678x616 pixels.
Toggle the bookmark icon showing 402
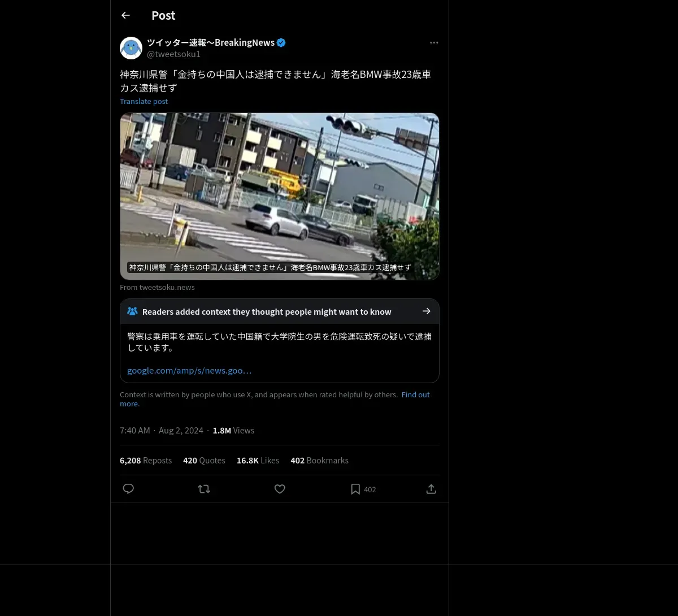(355, 489)
